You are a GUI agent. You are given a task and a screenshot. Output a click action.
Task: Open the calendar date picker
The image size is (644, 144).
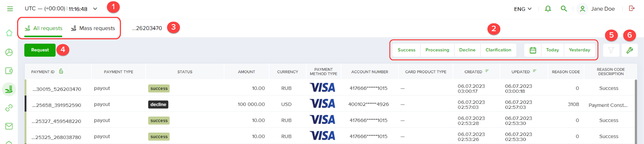(533, 50)
